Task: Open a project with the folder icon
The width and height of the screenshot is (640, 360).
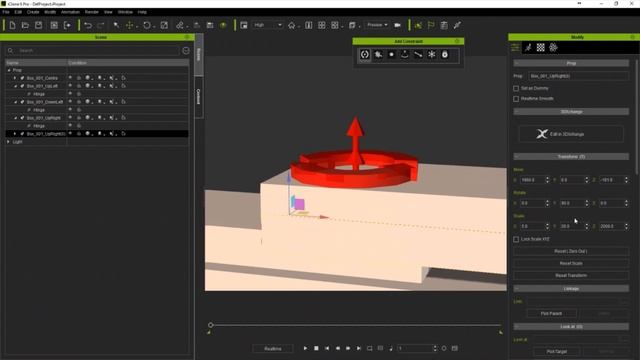Action: pos(25,25)
